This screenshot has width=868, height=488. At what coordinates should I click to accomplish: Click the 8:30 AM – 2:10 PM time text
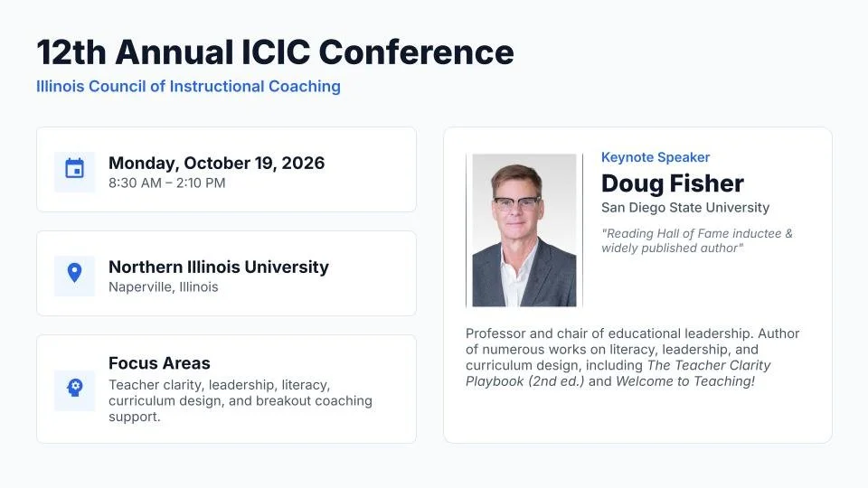coord(167,183)
